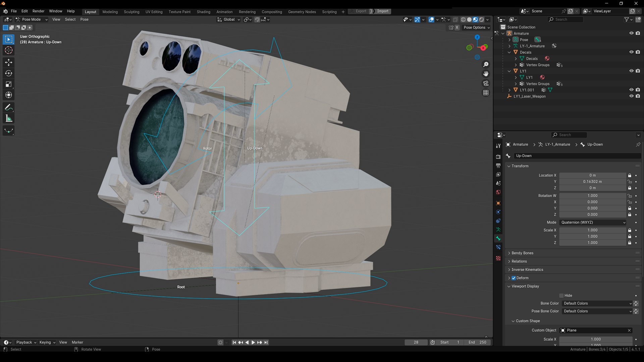Click the bone name field Up-Down
This screenshot has height=362, width=644.
[x=577, y=156]
